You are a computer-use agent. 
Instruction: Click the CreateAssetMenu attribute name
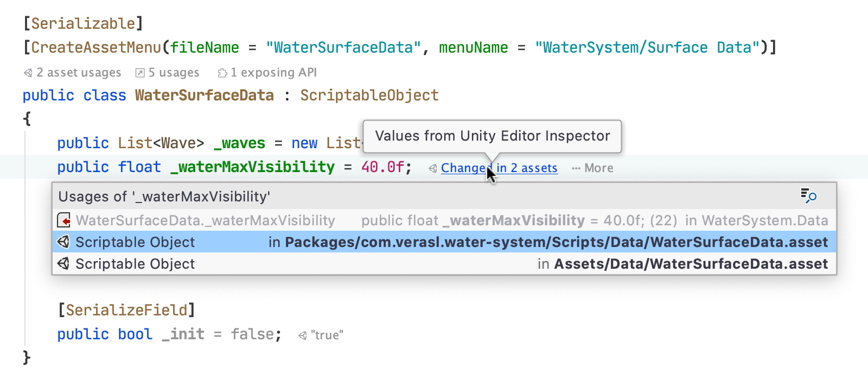tap(96, 48)
